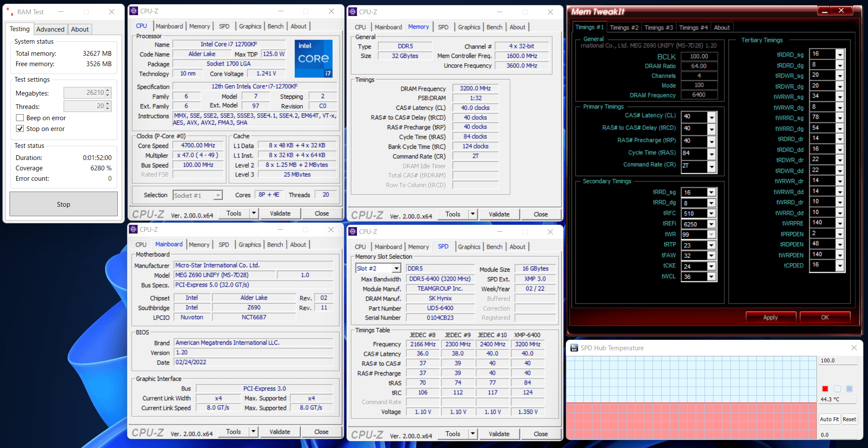Click Tools button in the CPU-Z Memory window

tap(453, 214)
